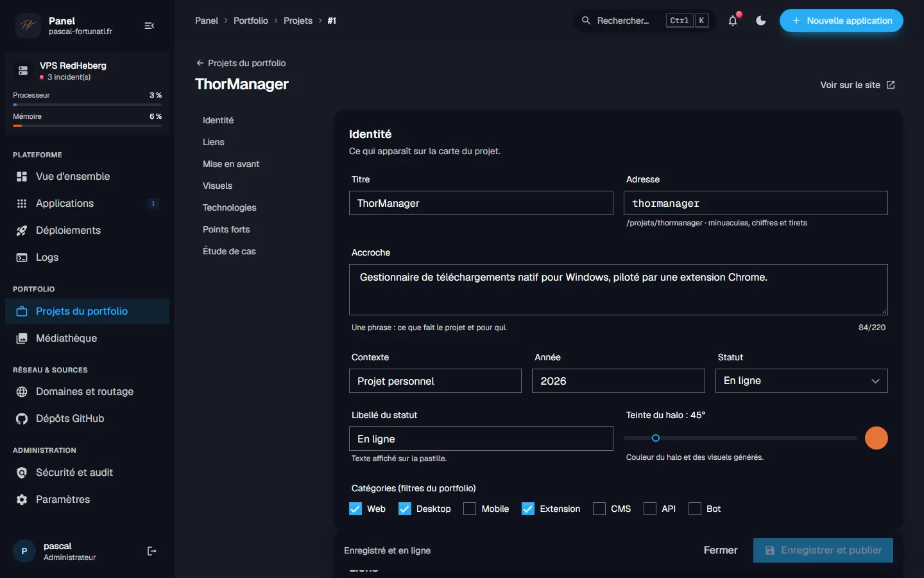Open Vue d'ensemble in the sidebar
Viewport: 924px width, 578px height.
(x=87, y=177)
